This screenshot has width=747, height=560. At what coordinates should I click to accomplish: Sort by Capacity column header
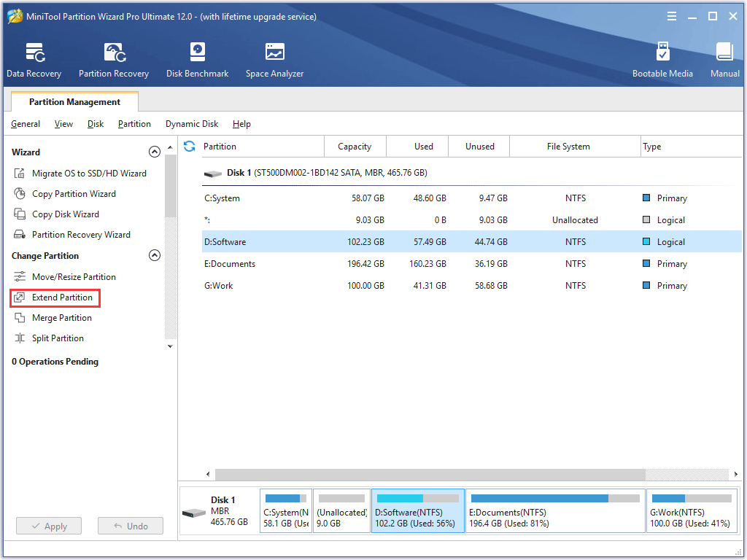coord(355,146)
